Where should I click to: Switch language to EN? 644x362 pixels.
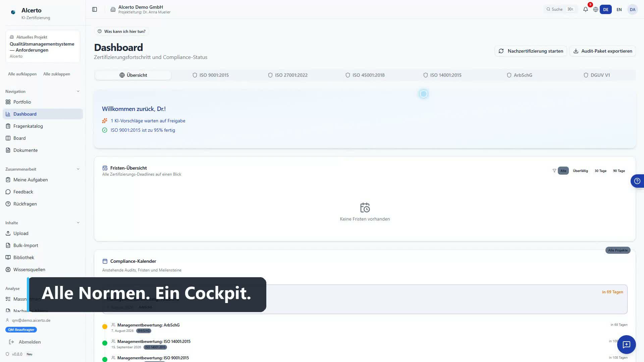[x=619, y=9]
